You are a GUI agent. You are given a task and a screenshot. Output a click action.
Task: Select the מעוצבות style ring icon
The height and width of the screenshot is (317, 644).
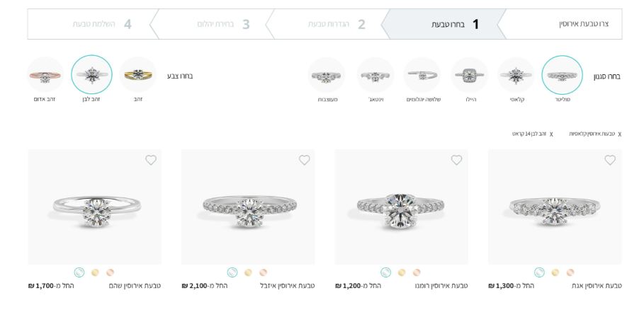coord(327,75)
